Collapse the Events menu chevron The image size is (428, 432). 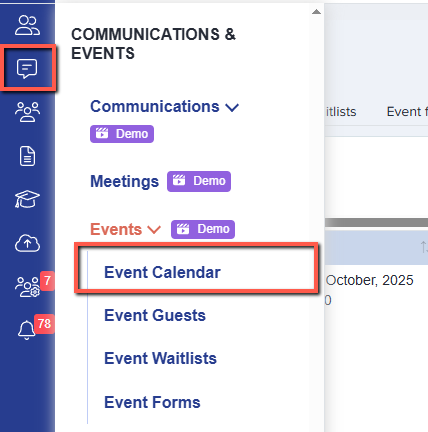point(154,230)
